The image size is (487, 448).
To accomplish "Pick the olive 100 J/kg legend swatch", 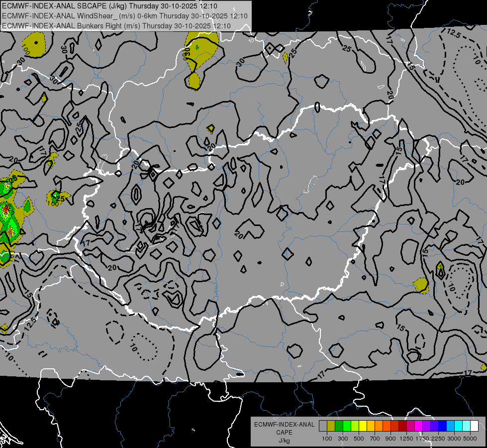I will [x=331, y=426].
